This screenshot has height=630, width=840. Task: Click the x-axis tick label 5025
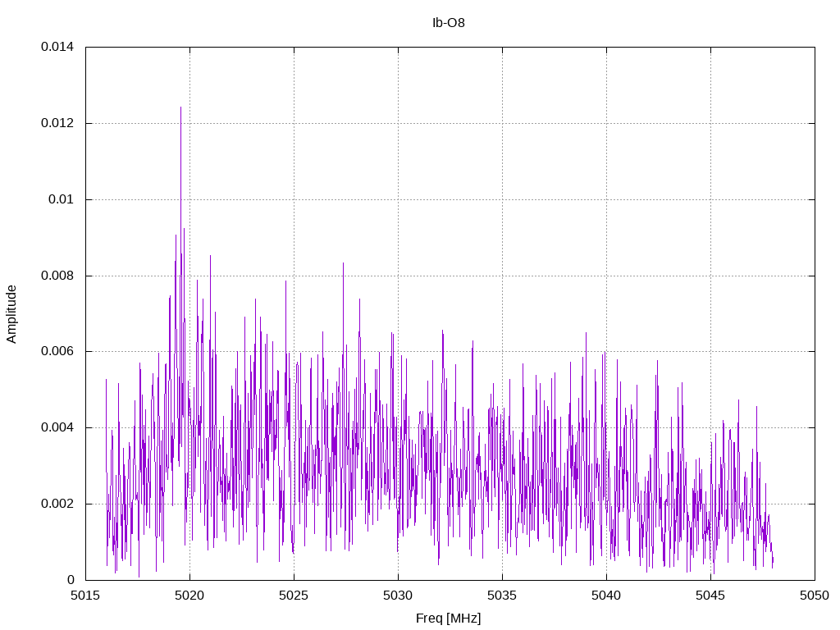point(294,596)
